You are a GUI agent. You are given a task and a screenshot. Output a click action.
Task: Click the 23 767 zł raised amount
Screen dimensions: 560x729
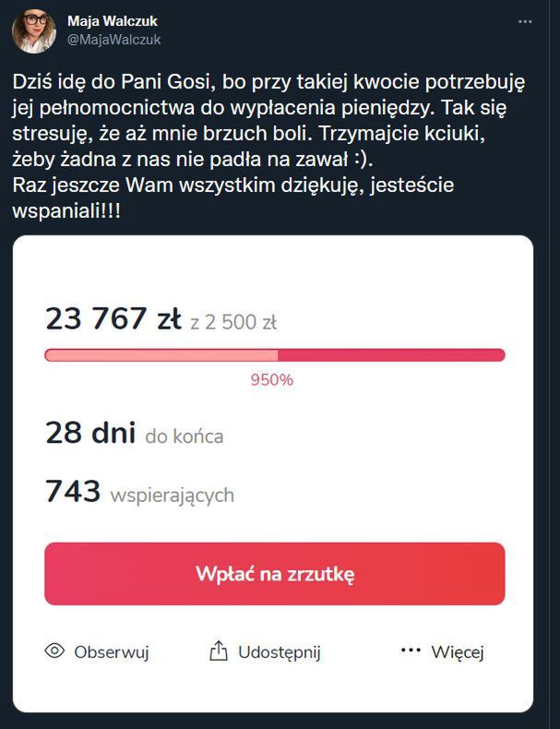(x=113, y=319)
